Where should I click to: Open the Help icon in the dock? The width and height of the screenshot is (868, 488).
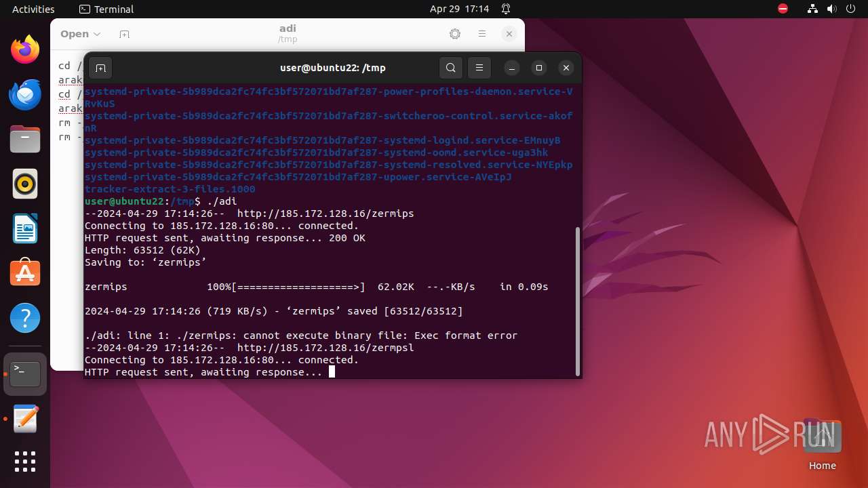pos(25,318)
